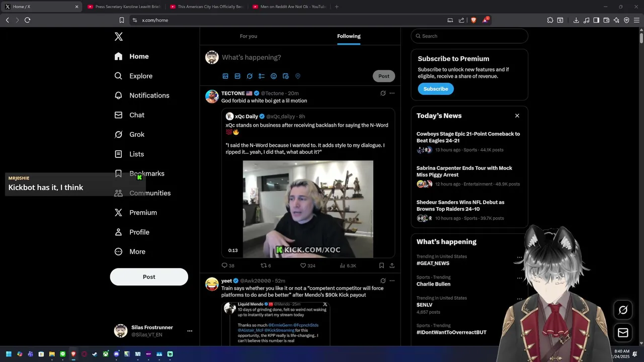644x362 pixels.
Task: Click the Subscribe to Premium button
Action: pyautogui.click(x=436, y=89)
